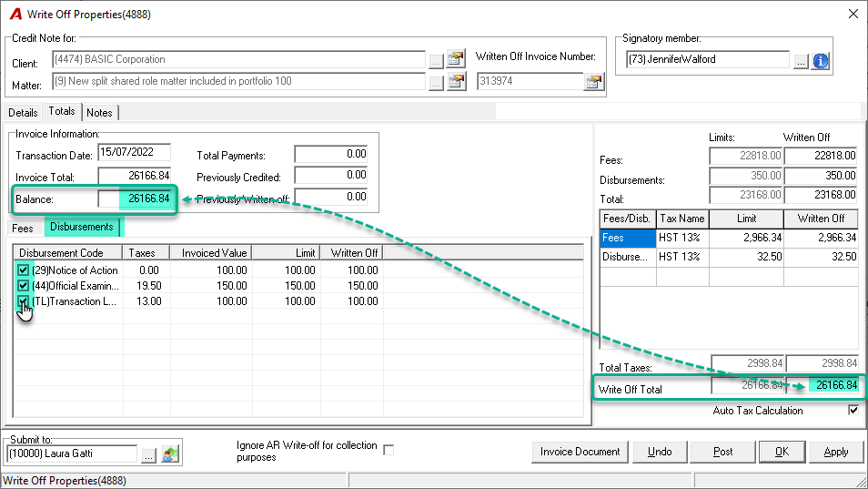Click the Apply button
868x489 pixels.
(x=836, y=452)
